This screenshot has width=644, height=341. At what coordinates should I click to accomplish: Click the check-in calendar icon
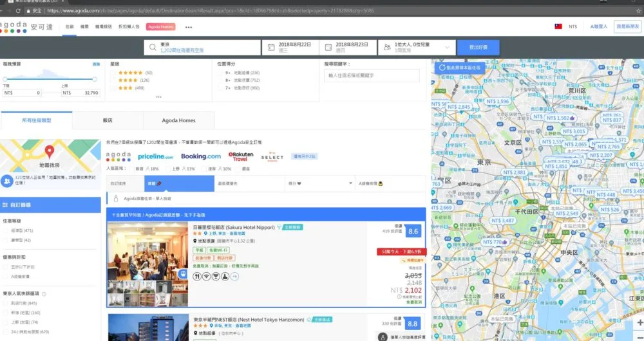click(x=271, y=47)
